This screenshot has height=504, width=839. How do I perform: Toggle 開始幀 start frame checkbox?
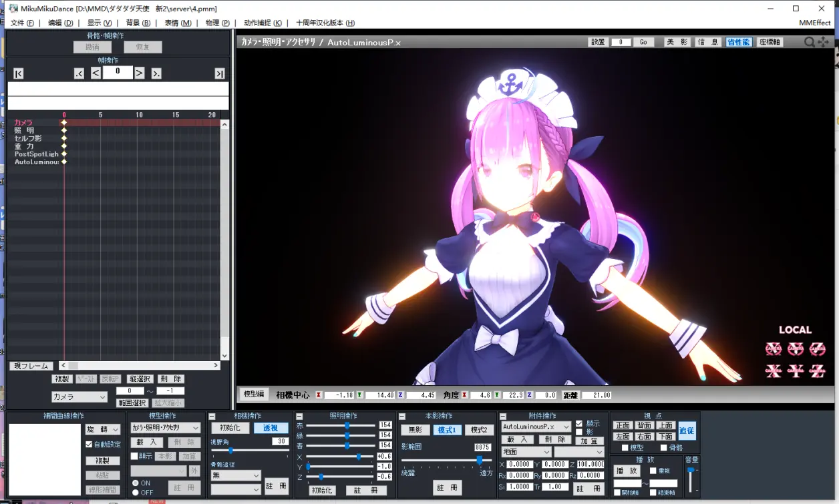point(617,493)
